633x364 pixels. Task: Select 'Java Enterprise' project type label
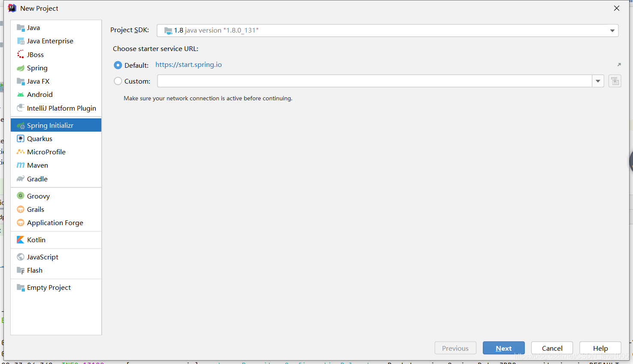50,41
